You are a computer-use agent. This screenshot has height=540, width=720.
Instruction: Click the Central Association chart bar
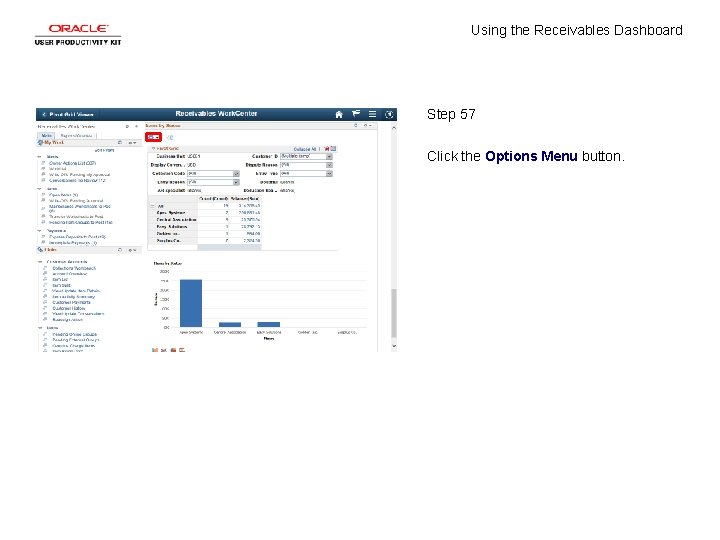[x=230, y=325]
